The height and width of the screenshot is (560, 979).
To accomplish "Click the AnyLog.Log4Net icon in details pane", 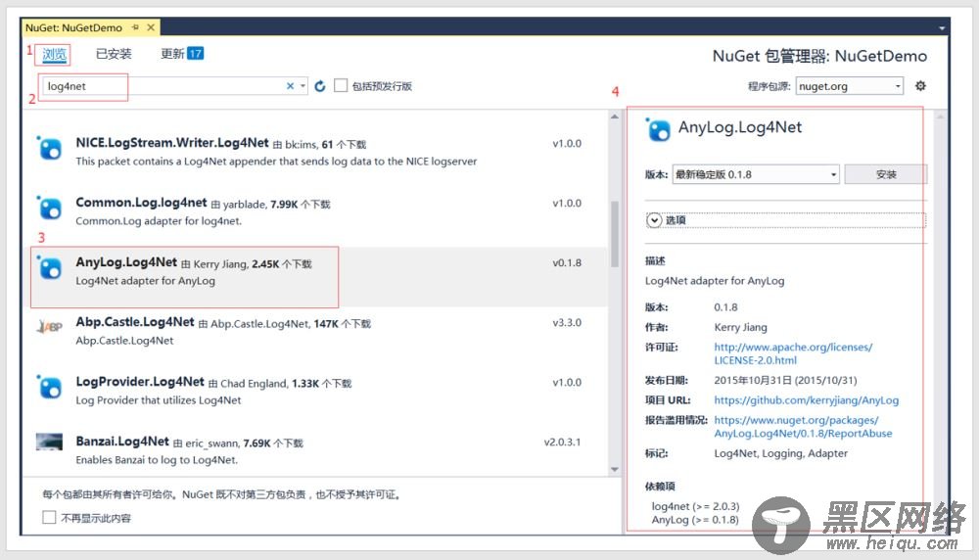I will tap(658, 129).
